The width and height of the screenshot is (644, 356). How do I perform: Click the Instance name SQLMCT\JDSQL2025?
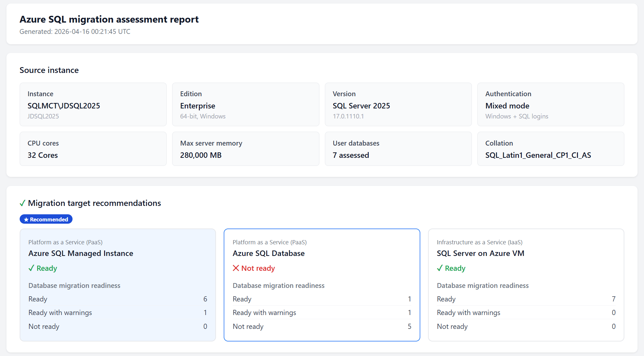(64, 106)
